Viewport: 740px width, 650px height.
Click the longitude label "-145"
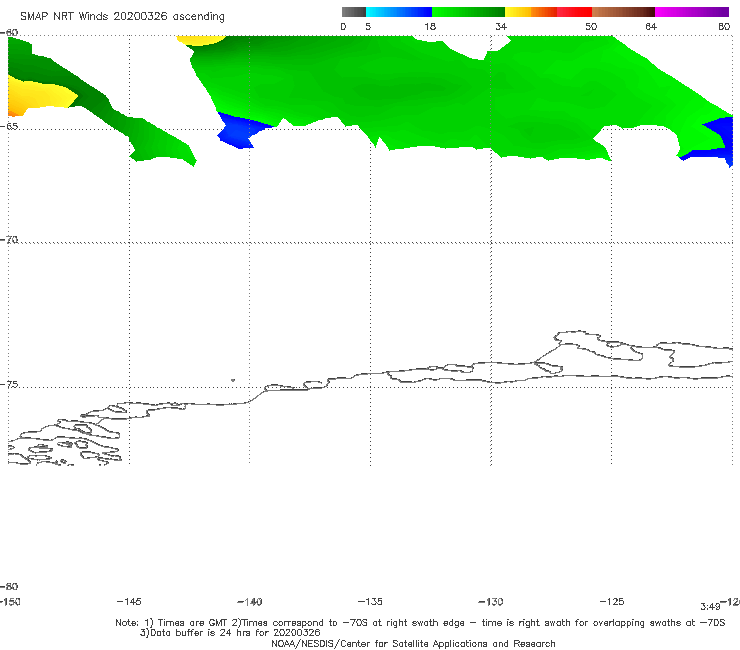tap(129, 602)
